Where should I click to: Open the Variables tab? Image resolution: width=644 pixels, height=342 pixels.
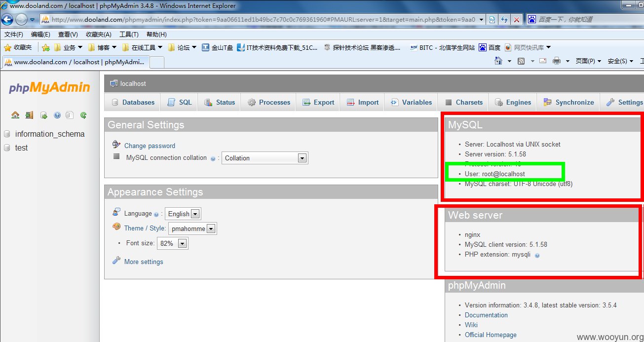click(411, 102)
